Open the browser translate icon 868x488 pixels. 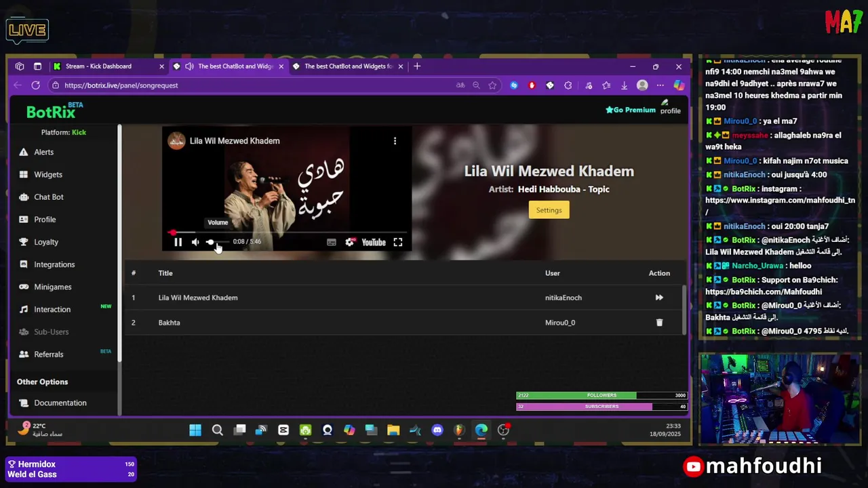[x=460, y=85]
